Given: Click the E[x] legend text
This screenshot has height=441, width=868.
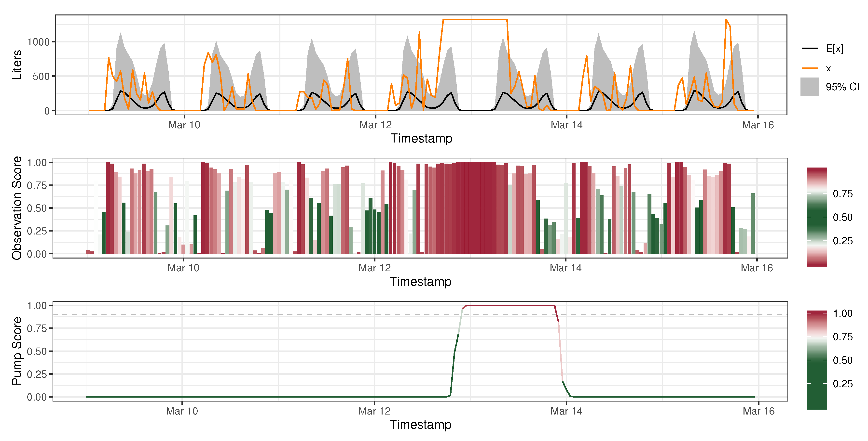Looking at the screenshot, I should [835, 49].
